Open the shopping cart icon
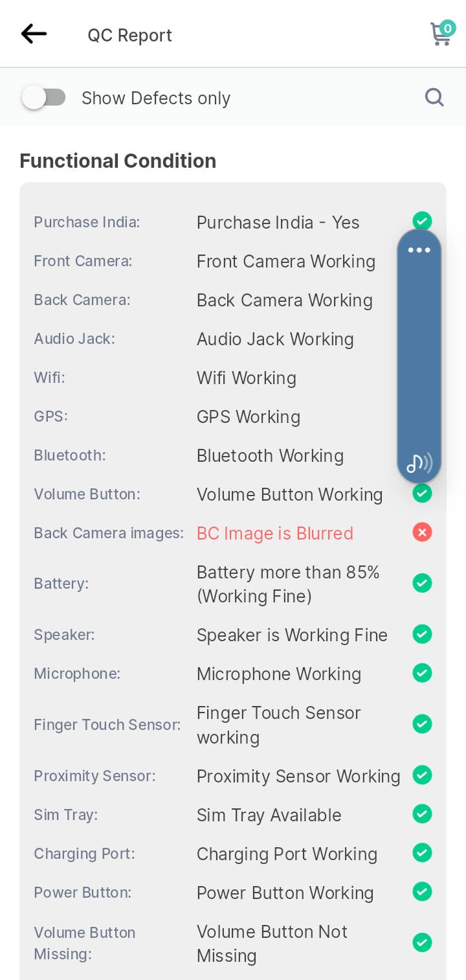The width and height of the screenshot is (466, 980). pos(442,33)
